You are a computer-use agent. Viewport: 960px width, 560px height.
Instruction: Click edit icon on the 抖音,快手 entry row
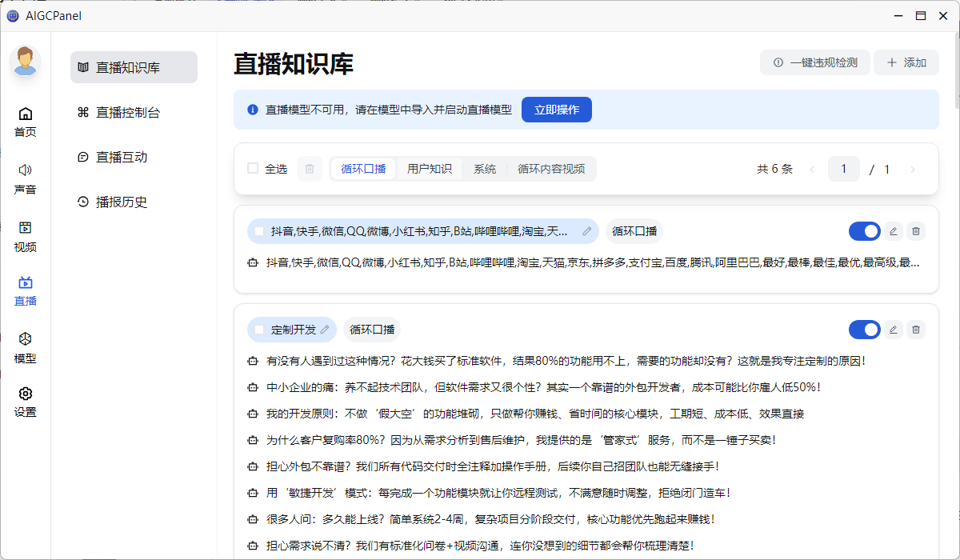(x=894, y=231)
